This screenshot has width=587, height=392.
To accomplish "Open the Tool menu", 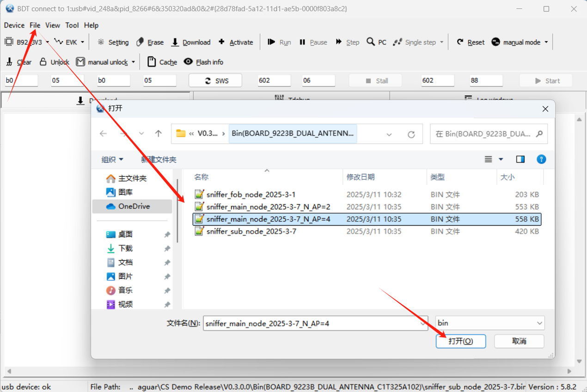I will pyautogui.click(x=72, y=25).
